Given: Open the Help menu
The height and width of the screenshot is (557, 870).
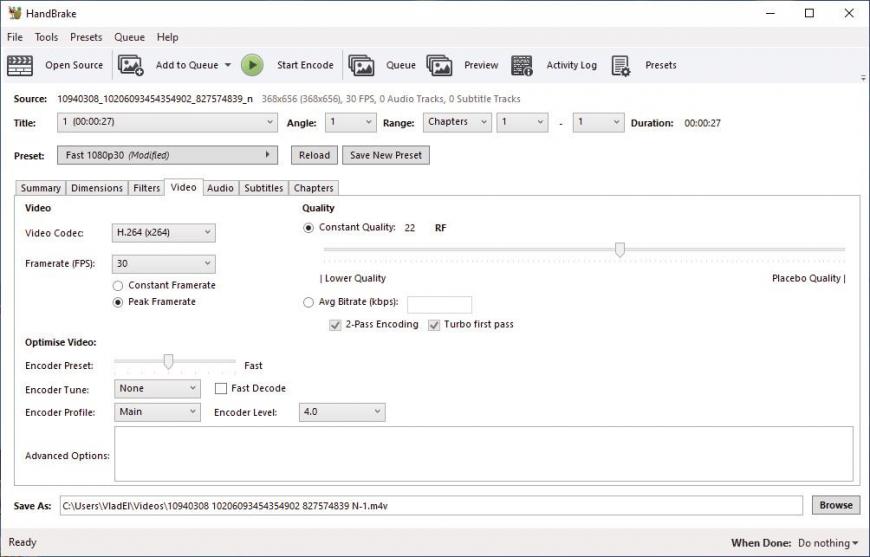Looking at the screenshot, I should point(168,37).
